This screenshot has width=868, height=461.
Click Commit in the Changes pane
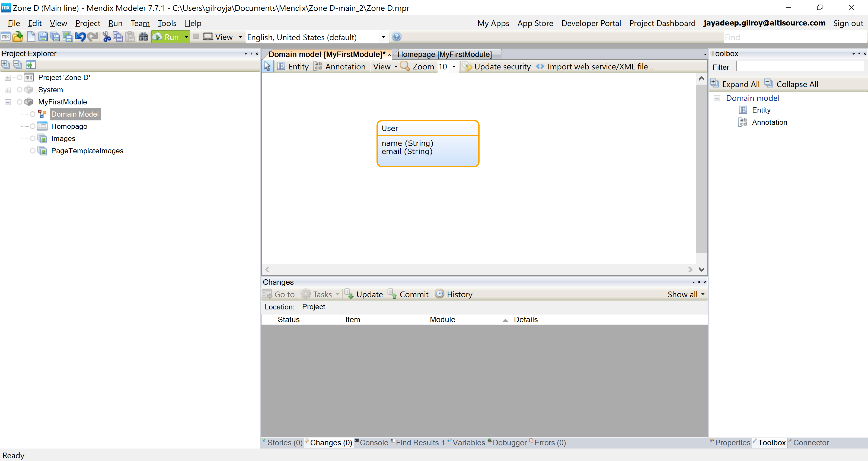tap(408, 294)
